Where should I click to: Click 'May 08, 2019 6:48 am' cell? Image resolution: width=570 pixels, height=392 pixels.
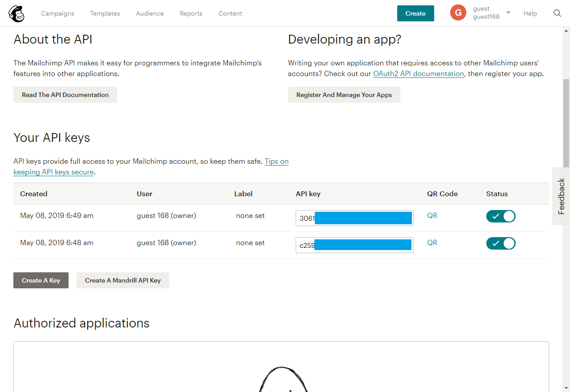tap(57, 243)
